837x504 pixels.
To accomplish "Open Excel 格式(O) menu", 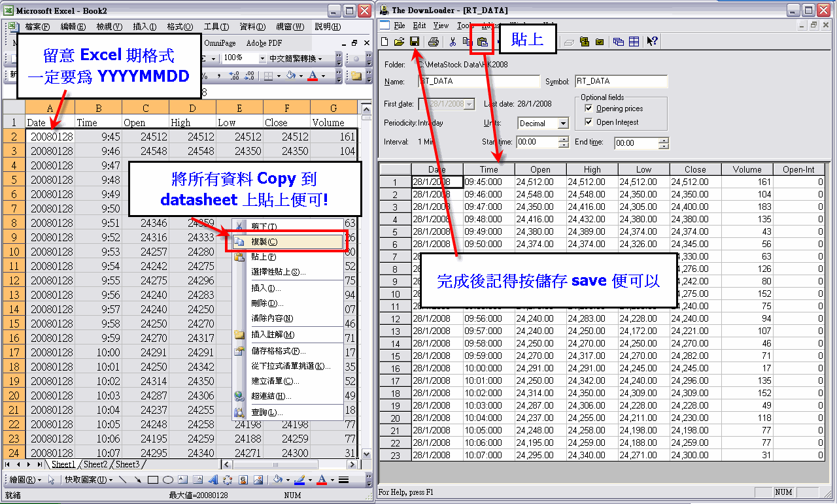I will click(x=180, y=27).
